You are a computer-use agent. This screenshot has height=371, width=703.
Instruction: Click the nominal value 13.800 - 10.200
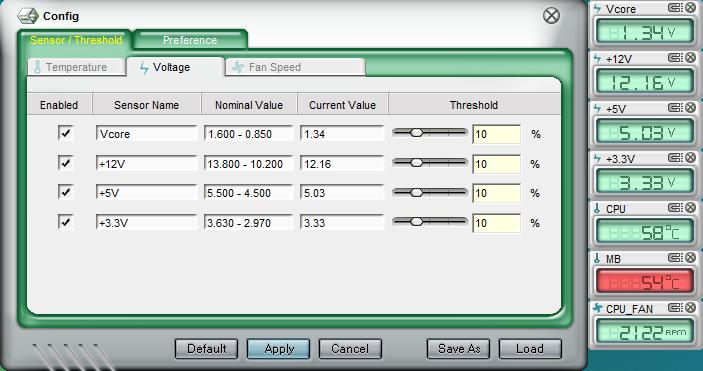248,164
